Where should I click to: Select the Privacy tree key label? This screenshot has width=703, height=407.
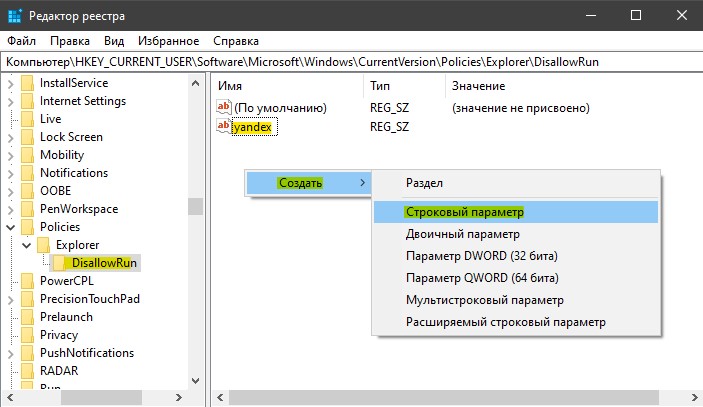[59, 335]
